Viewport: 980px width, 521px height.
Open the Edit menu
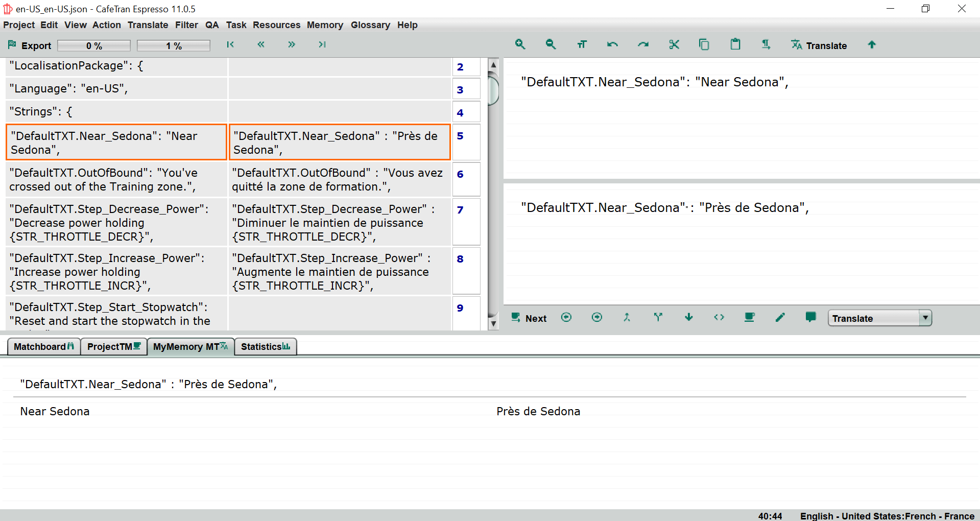pos(49,25)
